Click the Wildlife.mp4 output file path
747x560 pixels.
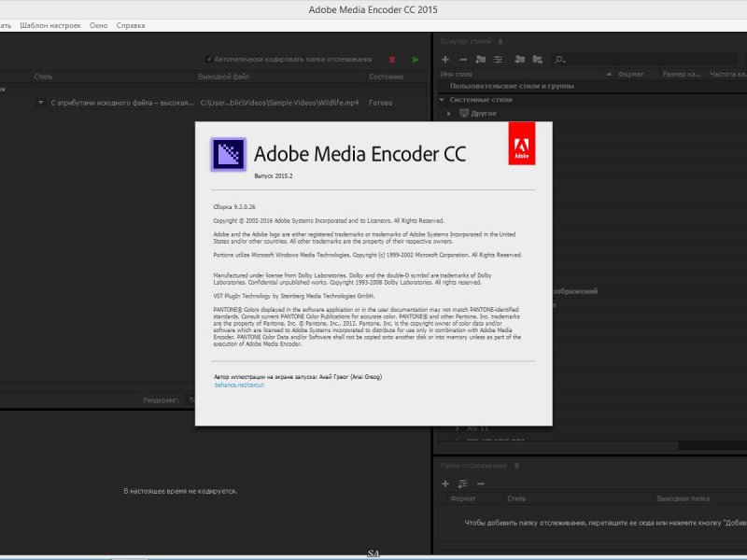click(x=279, y=103)
